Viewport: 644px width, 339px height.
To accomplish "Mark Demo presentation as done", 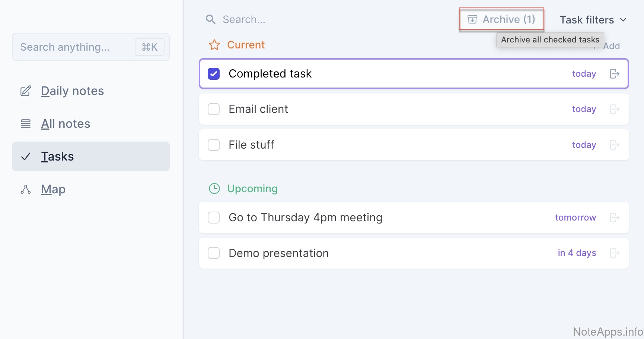I will click(x=214, y=253).
